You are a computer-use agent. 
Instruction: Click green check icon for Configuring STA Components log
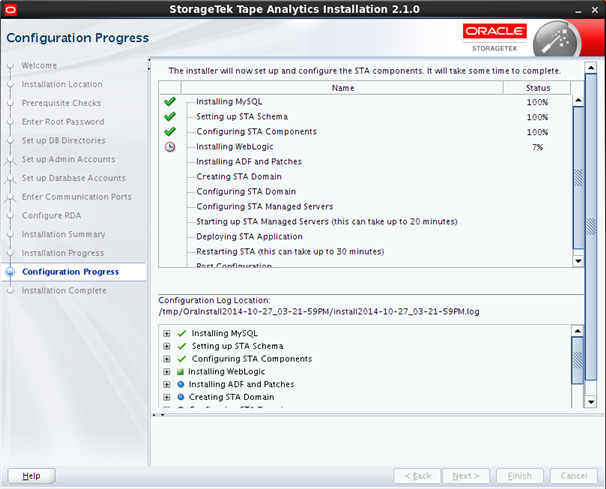pyautogui.click(x=182, y=359)
